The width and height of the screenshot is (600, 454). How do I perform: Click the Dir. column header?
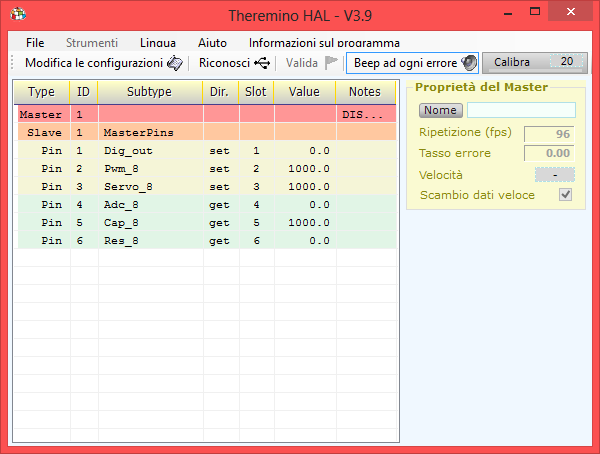(x=220, y=92)
